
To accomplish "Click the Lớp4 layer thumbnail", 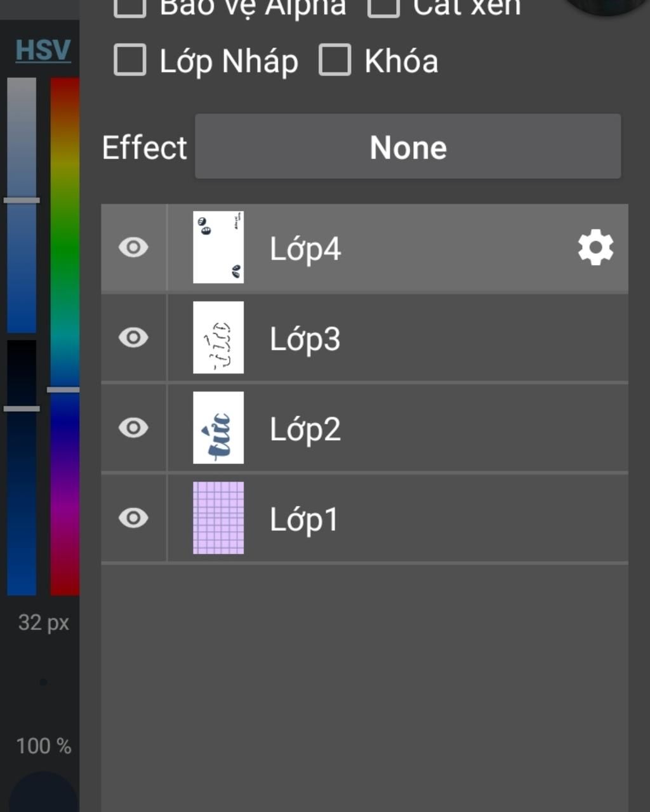I will (x=218, y=247).
